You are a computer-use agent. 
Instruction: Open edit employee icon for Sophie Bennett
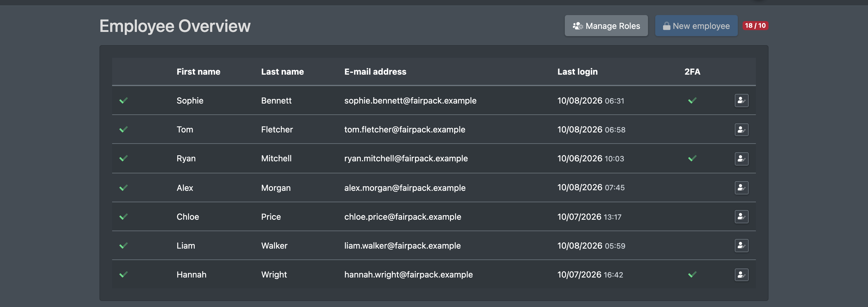741,100
